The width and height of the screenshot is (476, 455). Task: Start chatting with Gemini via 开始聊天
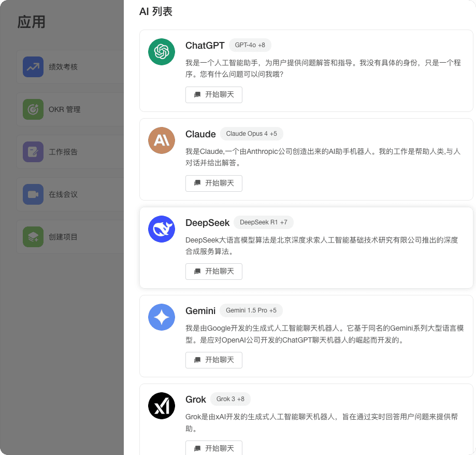214,360
